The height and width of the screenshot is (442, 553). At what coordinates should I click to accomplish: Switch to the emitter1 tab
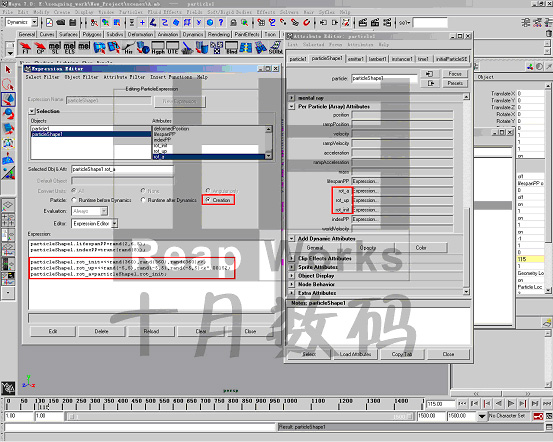pyautogui.click(x=356, y=59)
